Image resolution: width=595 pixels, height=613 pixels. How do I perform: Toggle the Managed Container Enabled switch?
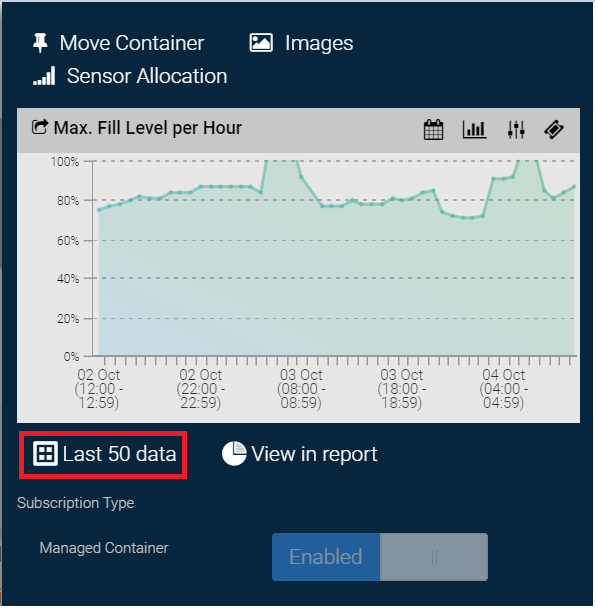(x=380, y=557)
